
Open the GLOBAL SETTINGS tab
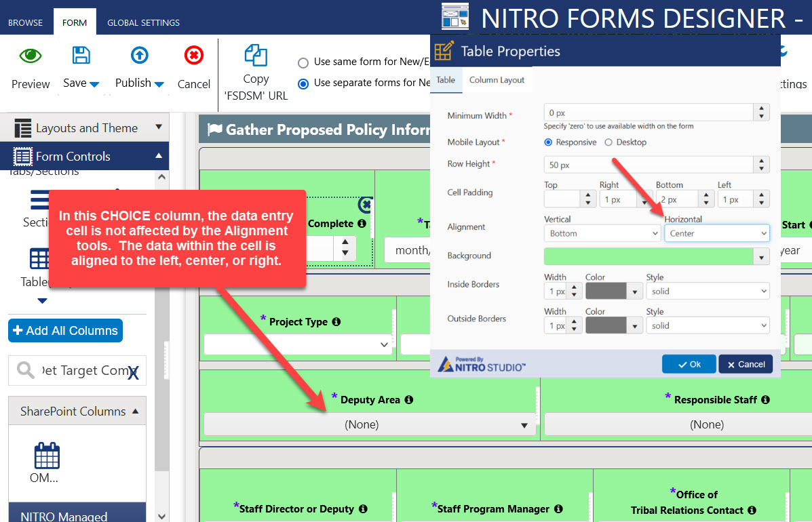[x=143, y=23]
